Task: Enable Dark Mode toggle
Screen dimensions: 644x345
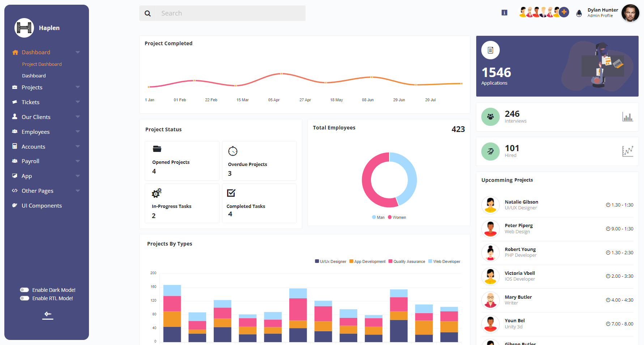Action: pyautogui.click(x=25, y=290)
